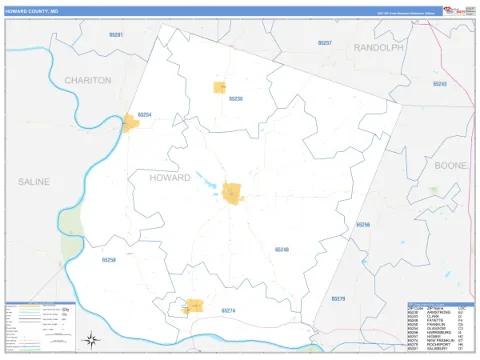Select the orange city area near ZIP 65230

pyautogui.click(x=220, y=87)
